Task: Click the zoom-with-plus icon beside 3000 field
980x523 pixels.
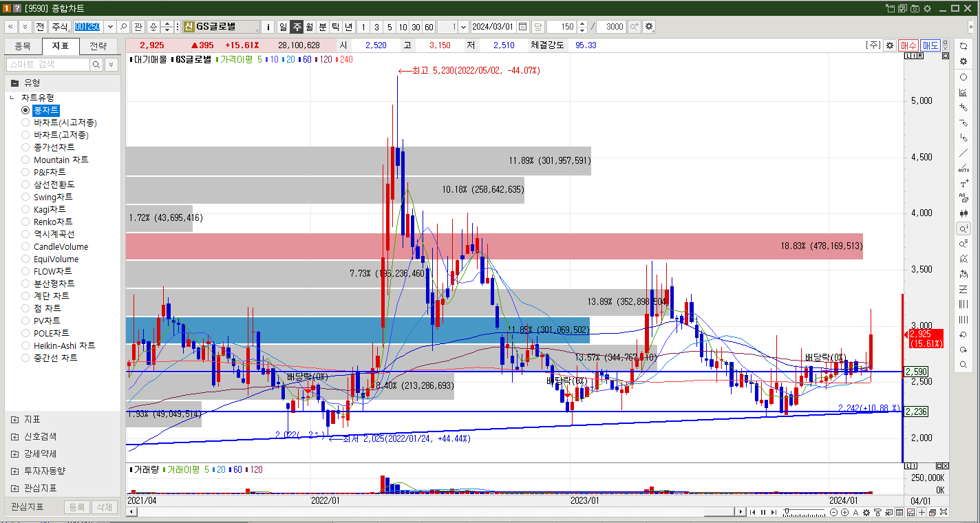Action: (634, 27)
